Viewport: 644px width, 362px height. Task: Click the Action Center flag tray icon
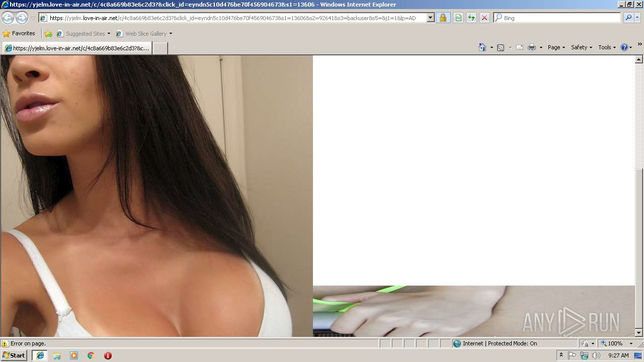point(572,355)
